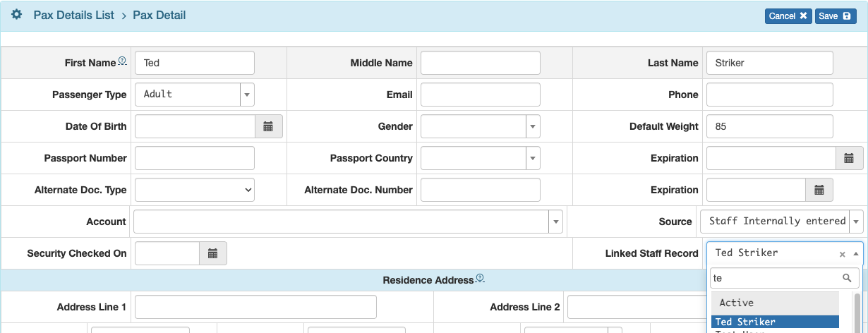Expand the Passenger Type dropdown
868x333 pixels.
pos(247,95)
